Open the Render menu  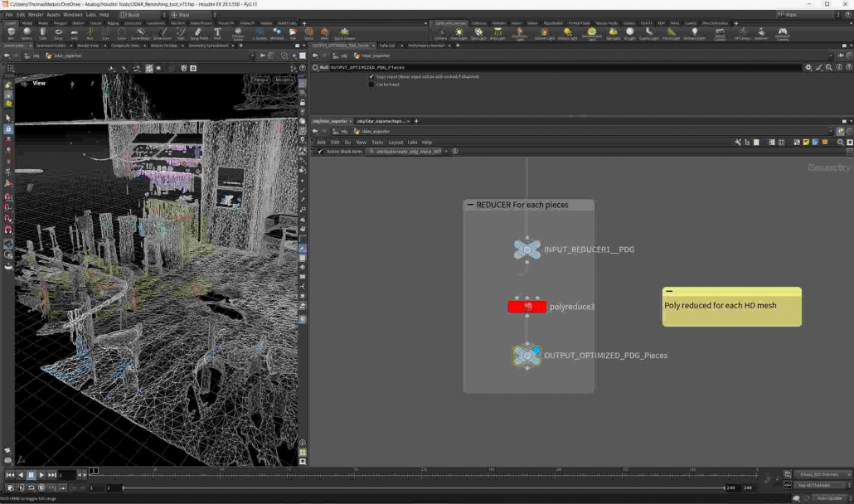tap(36, 14)
